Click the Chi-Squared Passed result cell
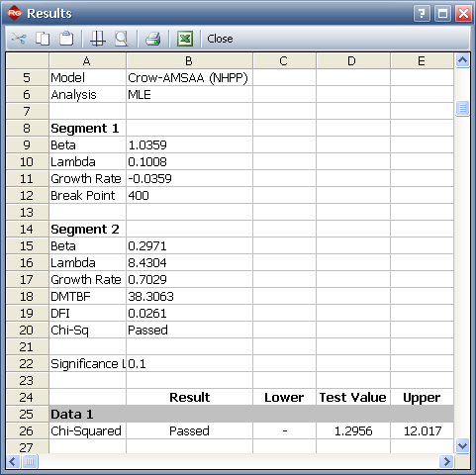The height and width of the screenshot is (475, 476). pyautogui.click(x=189, y=430)
